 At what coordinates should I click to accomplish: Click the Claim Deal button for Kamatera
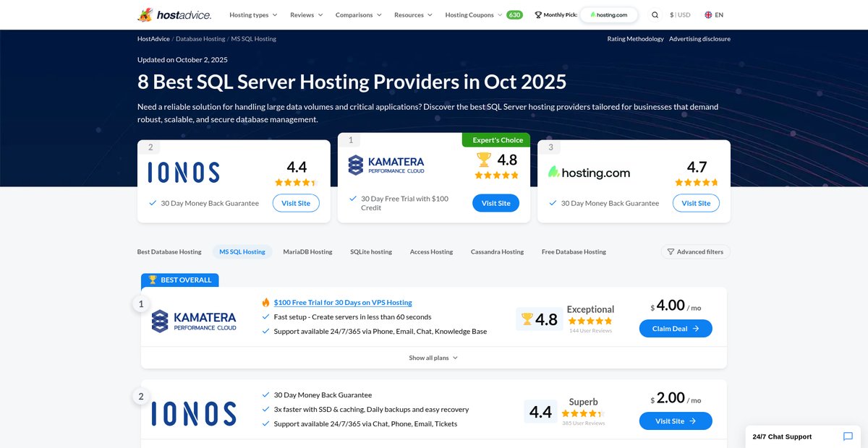click(x=676, y=328)
